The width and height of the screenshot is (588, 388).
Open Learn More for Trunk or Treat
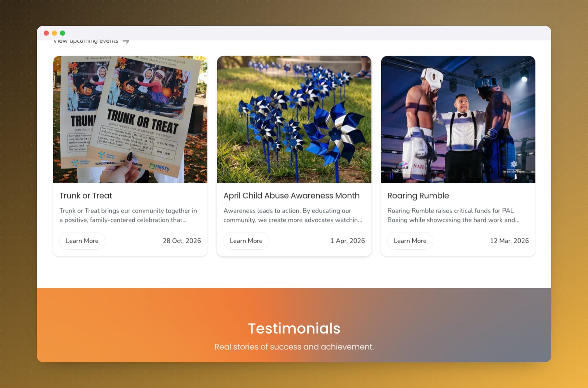coord(82,241)
